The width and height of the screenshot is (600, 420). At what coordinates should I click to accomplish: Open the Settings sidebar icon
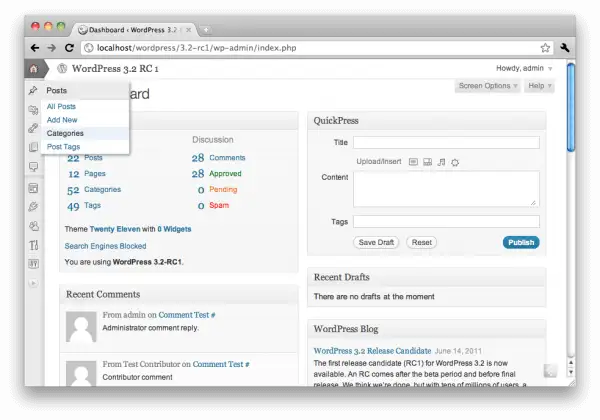point(34,264)
